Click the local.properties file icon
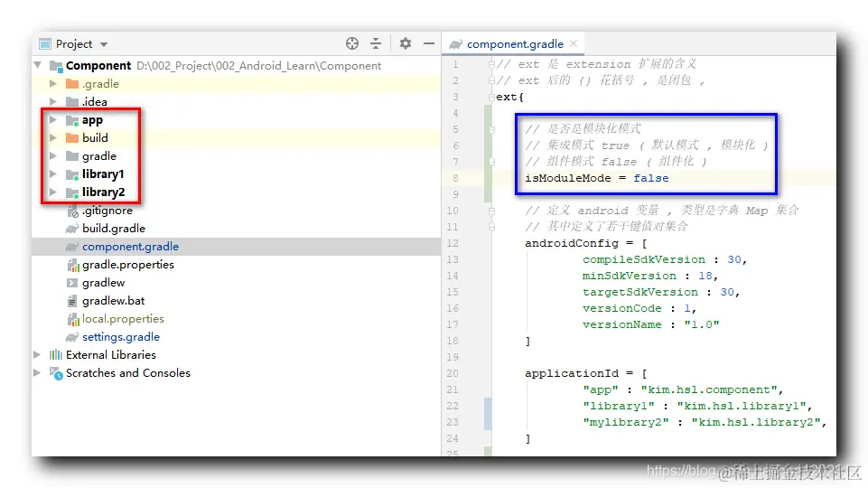868x488 pixels. [x=72, y=319]
